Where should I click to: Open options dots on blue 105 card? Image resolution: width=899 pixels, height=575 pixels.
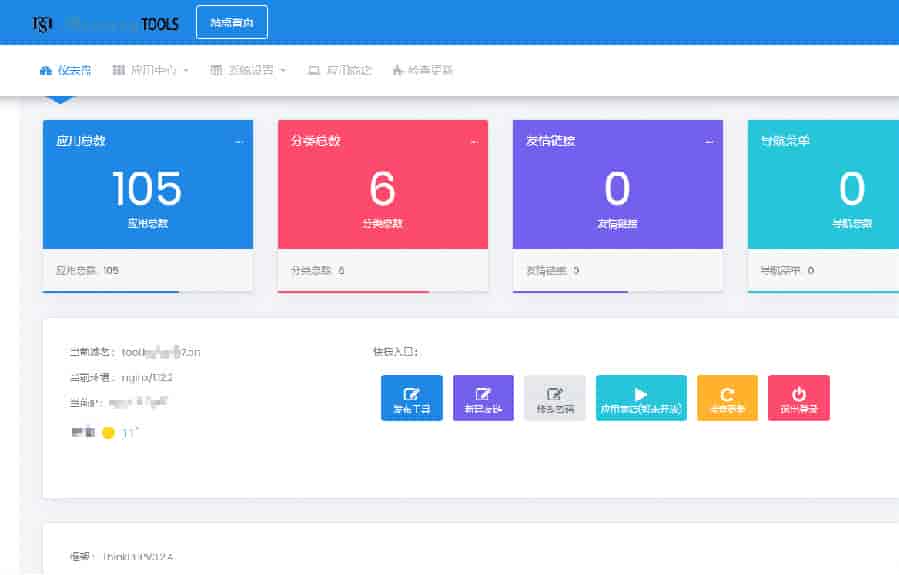click(239, 142)
